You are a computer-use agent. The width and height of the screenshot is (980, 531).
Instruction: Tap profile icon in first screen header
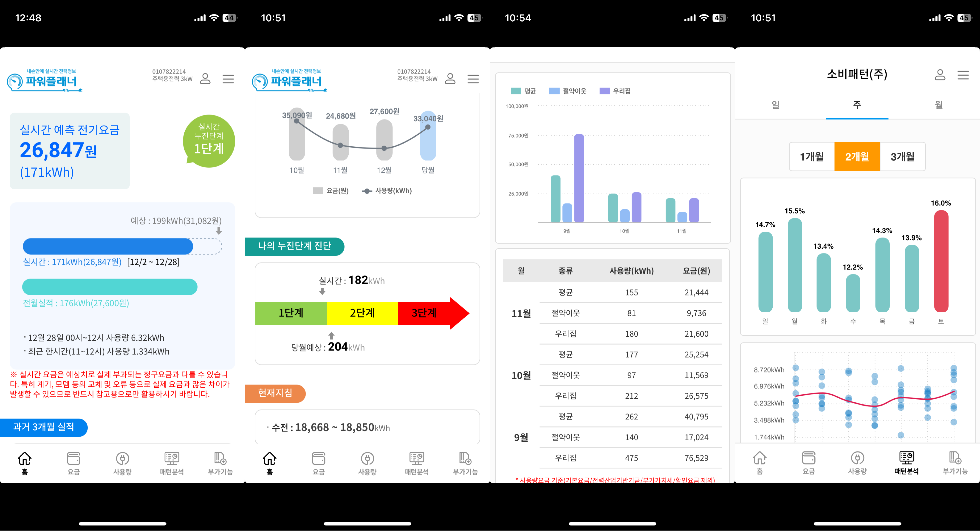205,79
